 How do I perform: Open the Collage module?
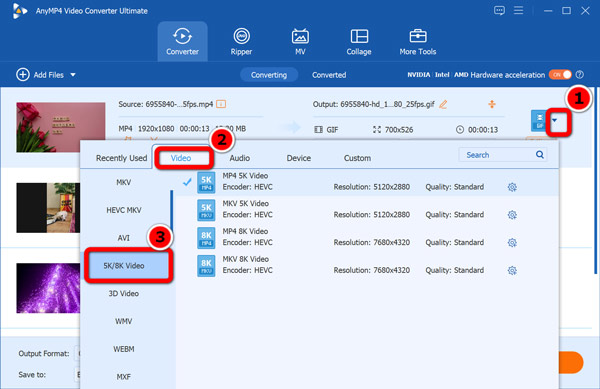pyautogui.click(x=359, y=41)
